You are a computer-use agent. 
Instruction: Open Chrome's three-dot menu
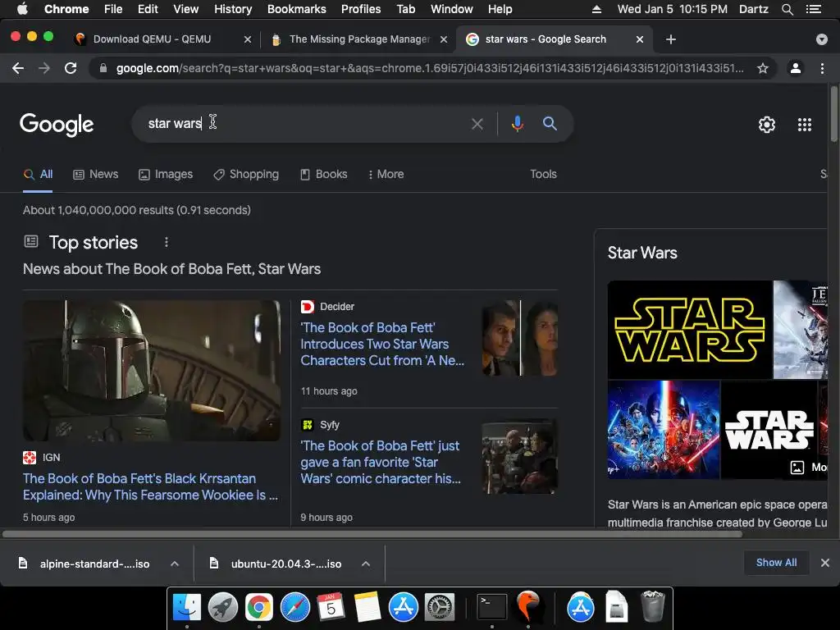coord(822,68)
